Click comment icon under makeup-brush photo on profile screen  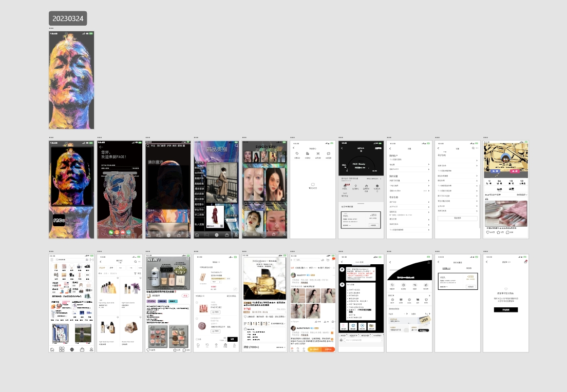[x=508, y=232]
